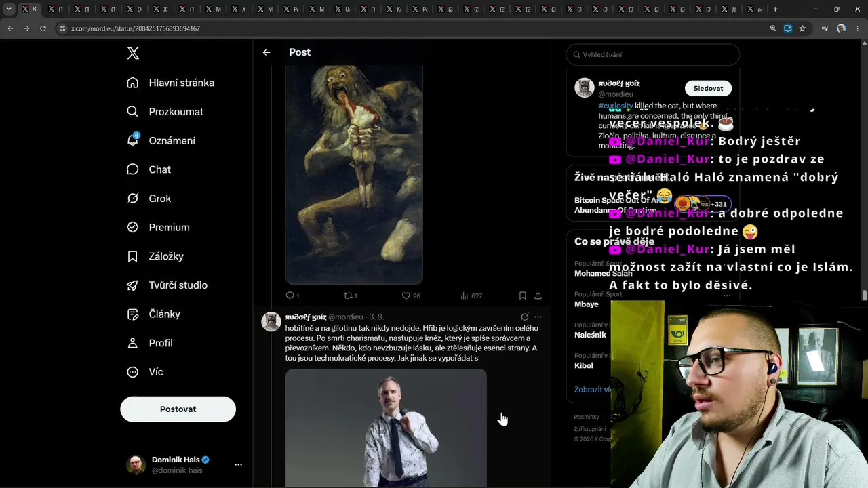The height and width of the screenshot is (488, 868).
Task: Focus the Vyhledávání search field
Action: [x=653, y=54]
